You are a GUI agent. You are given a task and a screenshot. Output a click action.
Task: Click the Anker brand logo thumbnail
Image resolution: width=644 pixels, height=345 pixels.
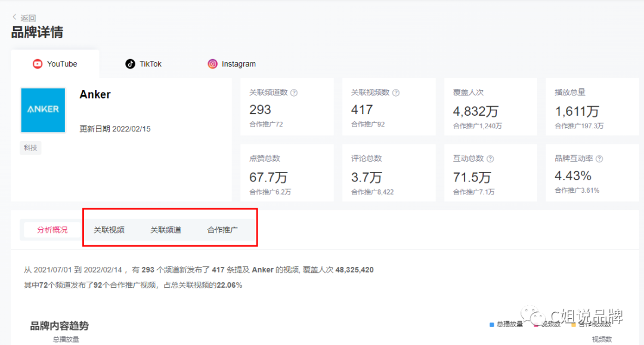tap(43, 110)
